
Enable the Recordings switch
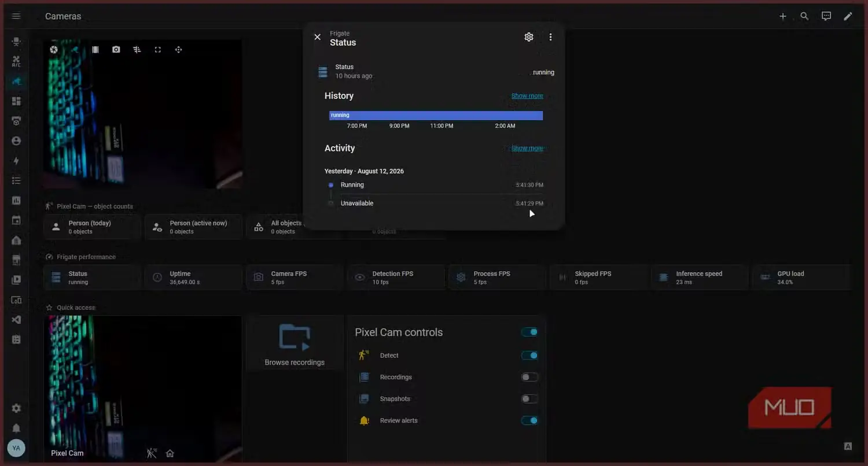[529, 377]
